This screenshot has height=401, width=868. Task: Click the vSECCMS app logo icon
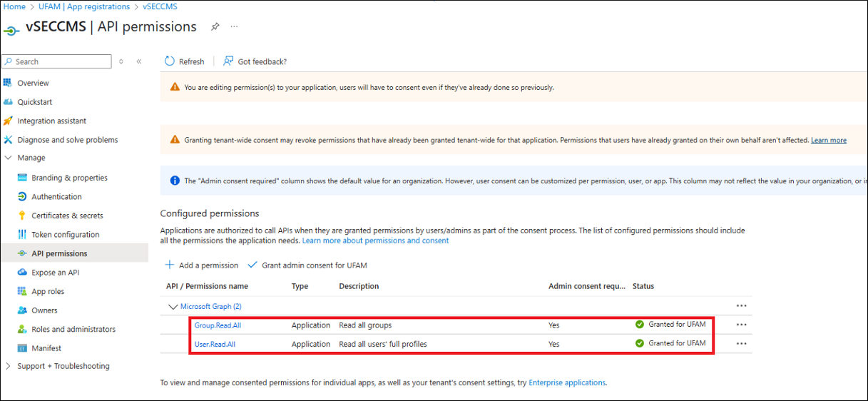coord(11,30)
